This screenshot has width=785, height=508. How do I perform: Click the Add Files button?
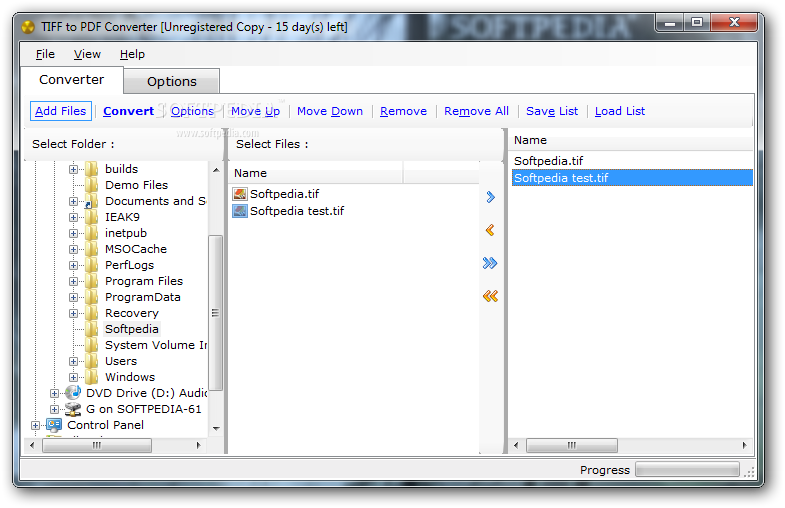(x=61, y=111)
